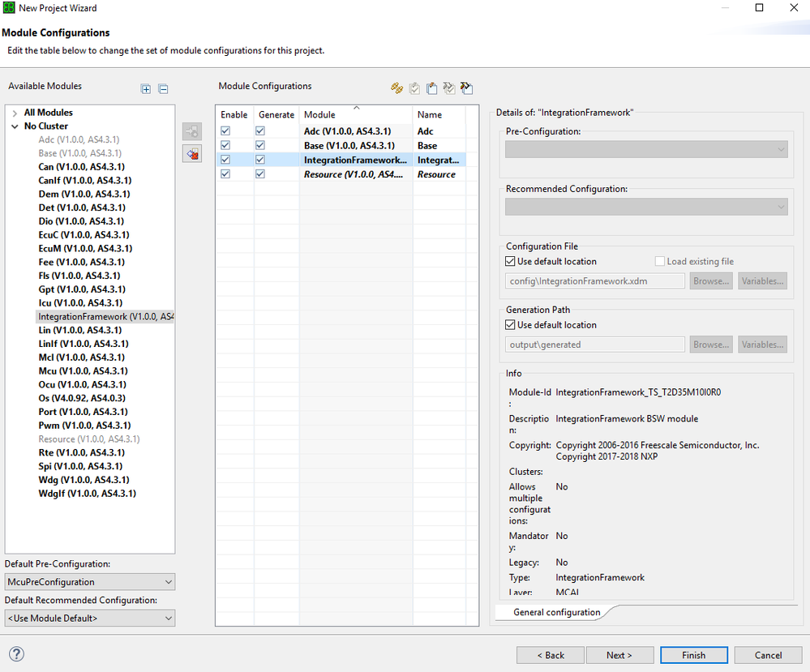Click the Cancel button
The height and width of the screenshot is (672, 810).
[x=768, y=655]
